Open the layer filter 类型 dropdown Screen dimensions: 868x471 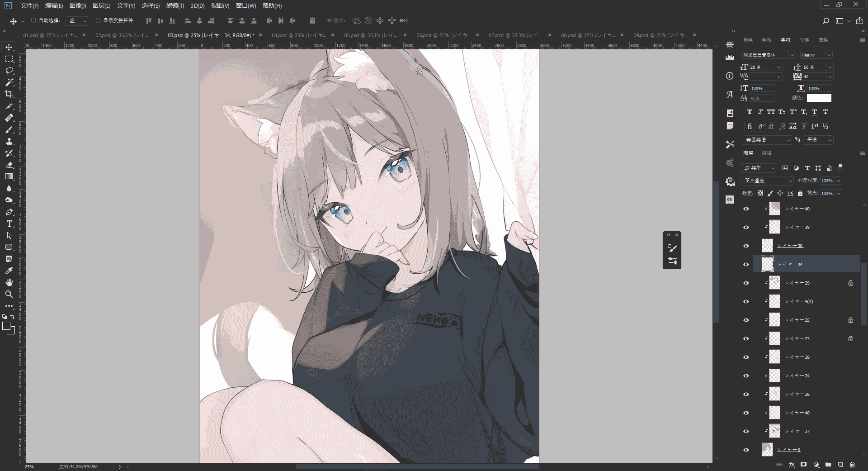pyautogui.click(x=758, y=168)
